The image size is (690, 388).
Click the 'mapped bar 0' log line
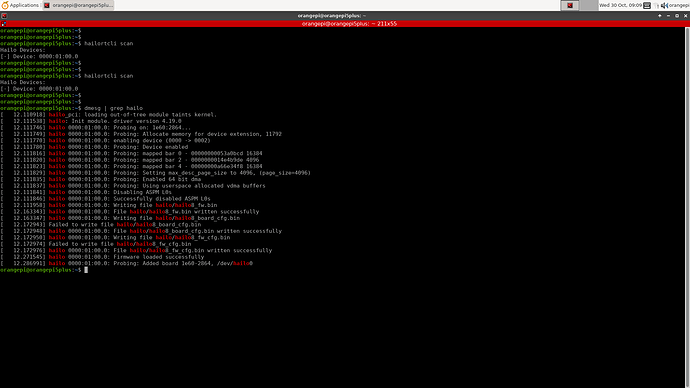click(x=131, y=154)
